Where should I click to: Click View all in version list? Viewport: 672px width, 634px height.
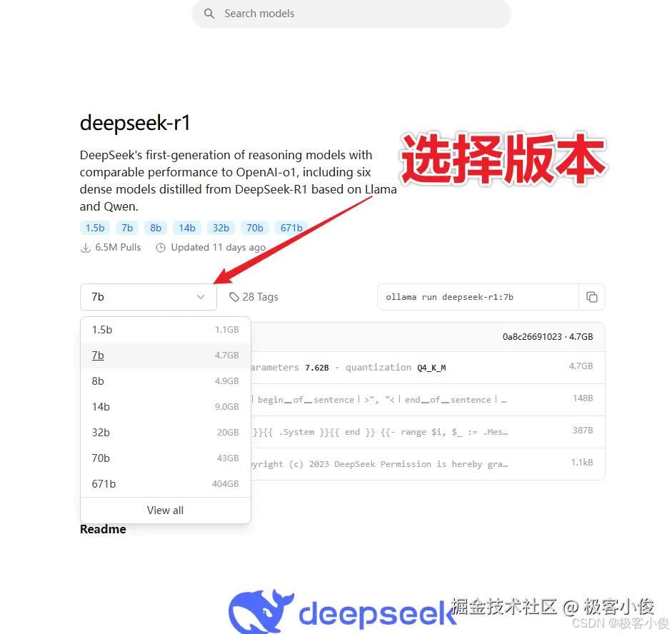pos(166,510)
